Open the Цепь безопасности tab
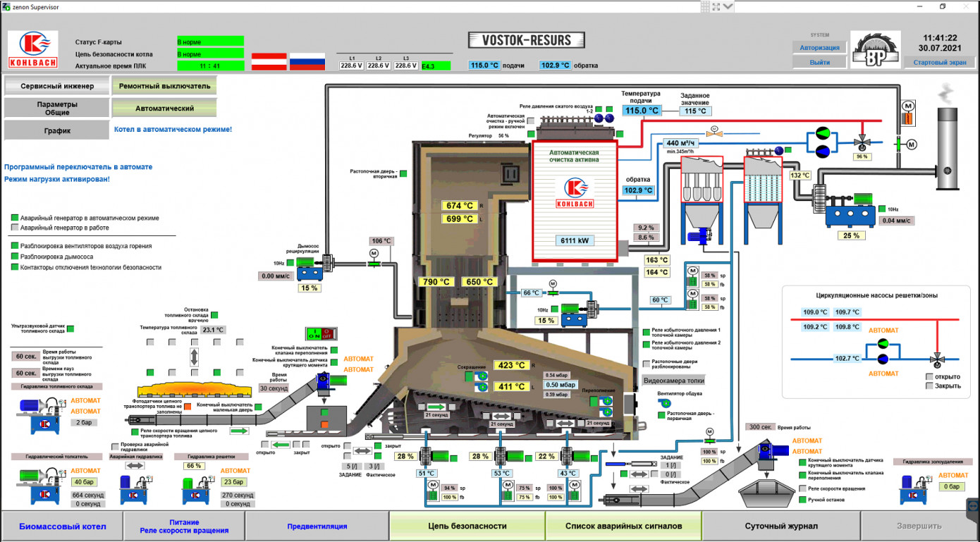Viewport: 980px width, 542px height. [467, 526]
